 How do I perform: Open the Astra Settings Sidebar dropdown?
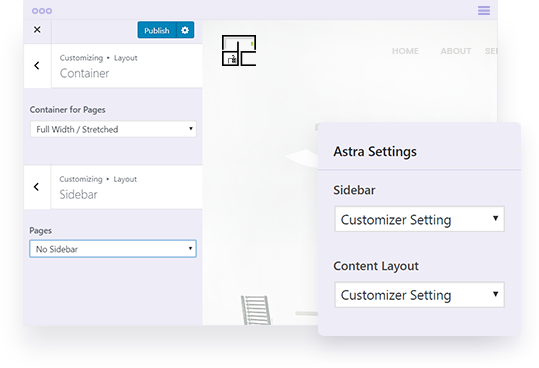pyautogui.click(x=419, y=219)
